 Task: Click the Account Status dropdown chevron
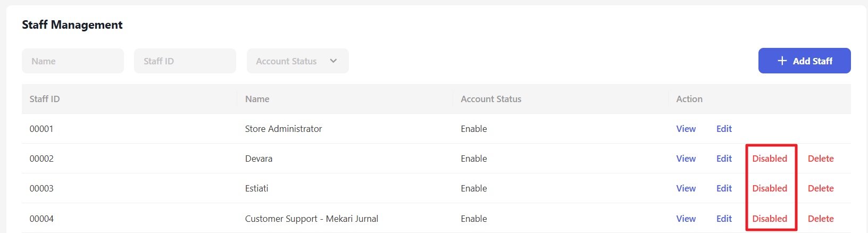coord(333,61)
